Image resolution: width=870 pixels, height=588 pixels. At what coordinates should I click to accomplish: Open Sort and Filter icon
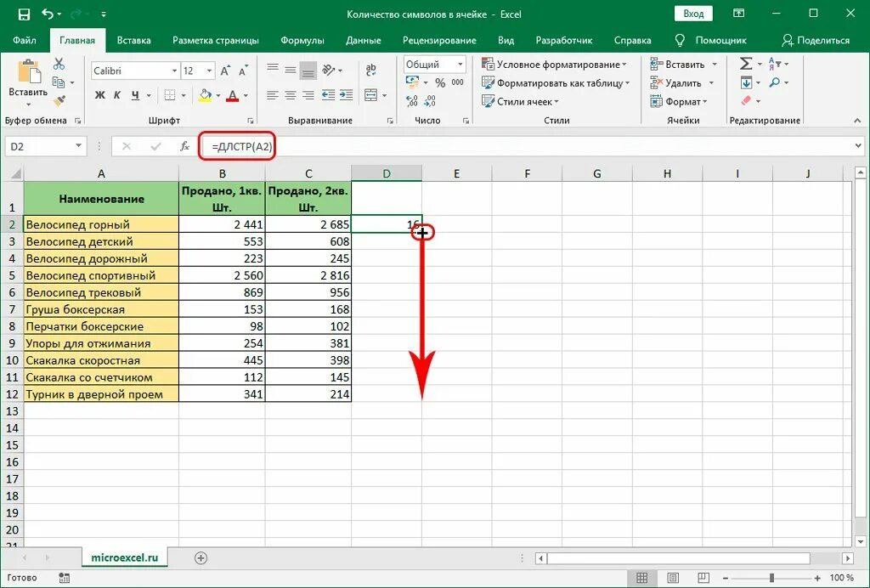(x=775, y=64)
